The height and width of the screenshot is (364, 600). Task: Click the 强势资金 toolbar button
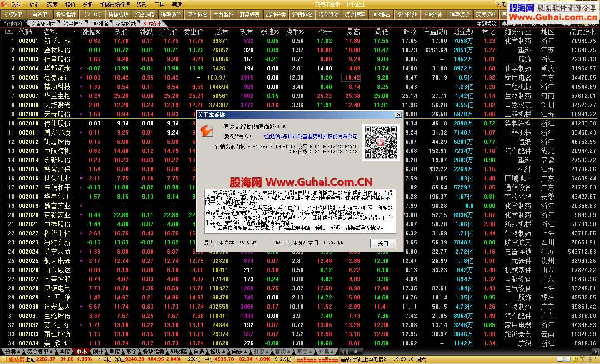pos(460,15)
